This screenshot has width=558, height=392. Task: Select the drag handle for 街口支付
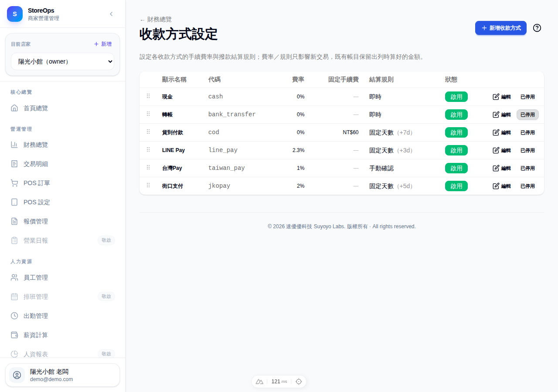coord(148,185)
